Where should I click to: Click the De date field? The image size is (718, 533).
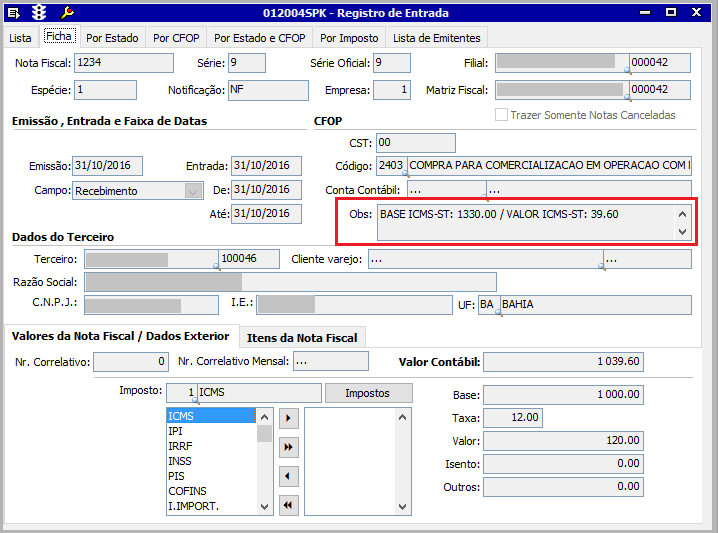pos(266,190)
